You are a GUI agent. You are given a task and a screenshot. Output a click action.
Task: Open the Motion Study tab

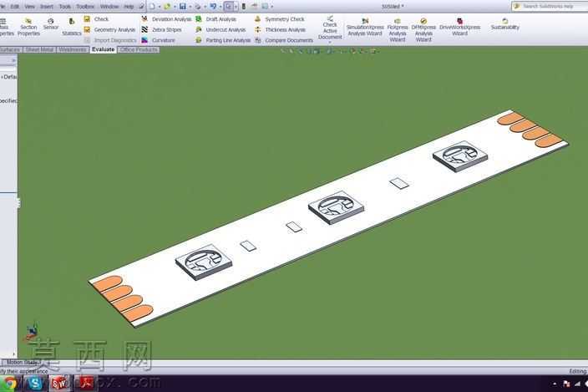tap(22, 363)
